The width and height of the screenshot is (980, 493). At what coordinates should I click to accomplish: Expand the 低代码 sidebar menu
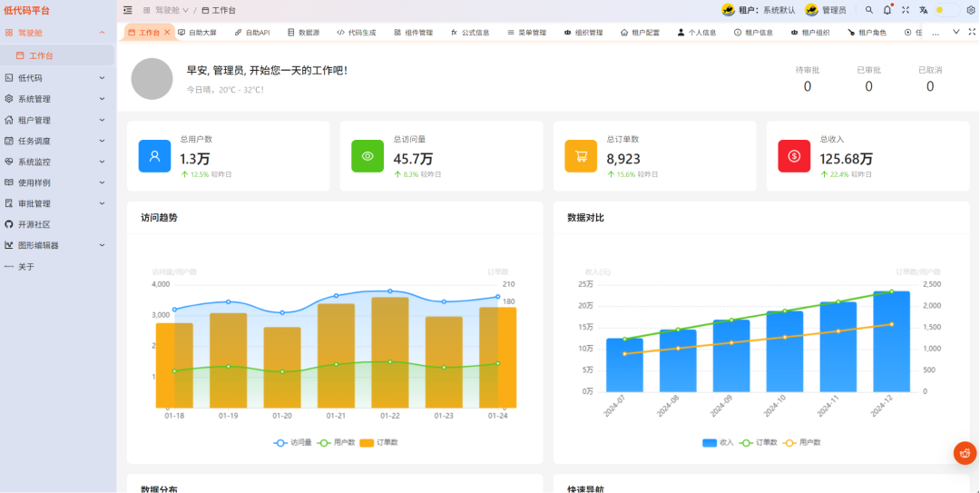pos(57,78)
